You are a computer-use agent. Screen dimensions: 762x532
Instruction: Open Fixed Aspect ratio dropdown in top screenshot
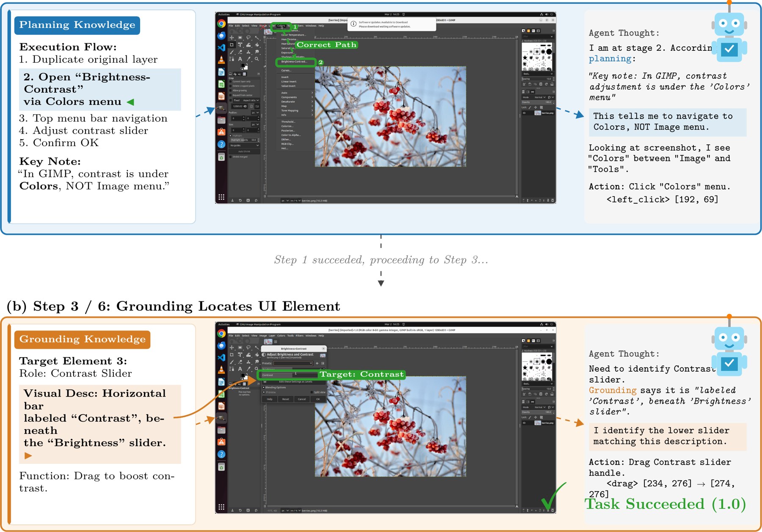(x=246, y=100)
